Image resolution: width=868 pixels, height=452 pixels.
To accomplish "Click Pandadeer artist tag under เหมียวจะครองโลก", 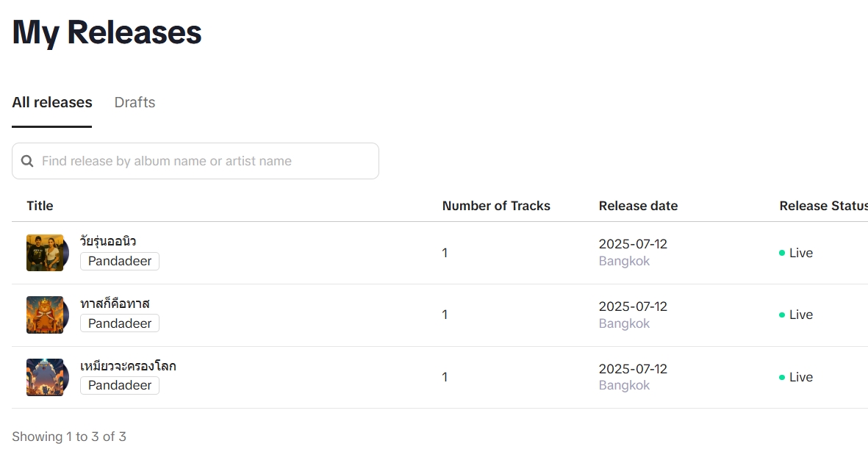I will coord(120,386).
